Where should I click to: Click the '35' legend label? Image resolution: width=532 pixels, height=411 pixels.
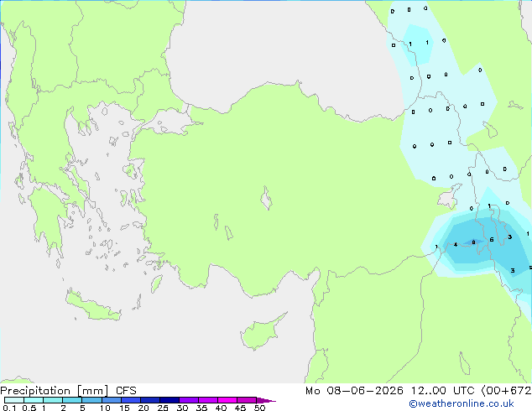pos(201,408)
